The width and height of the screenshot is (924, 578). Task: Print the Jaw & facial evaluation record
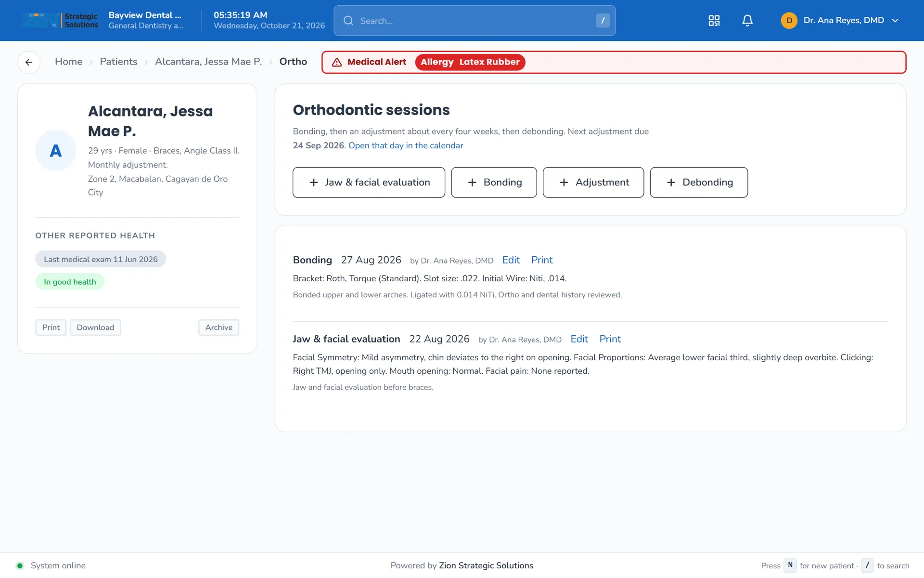610,339
